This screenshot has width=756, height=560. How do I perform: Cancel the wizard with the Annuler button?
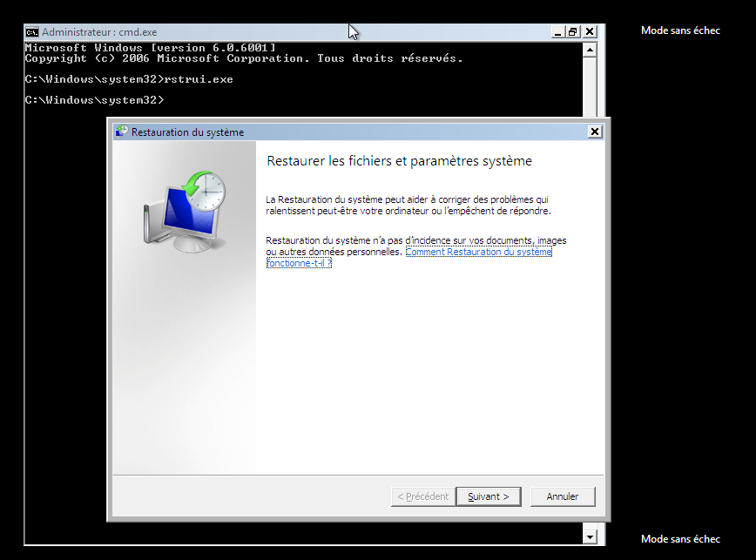click(562, 496)
